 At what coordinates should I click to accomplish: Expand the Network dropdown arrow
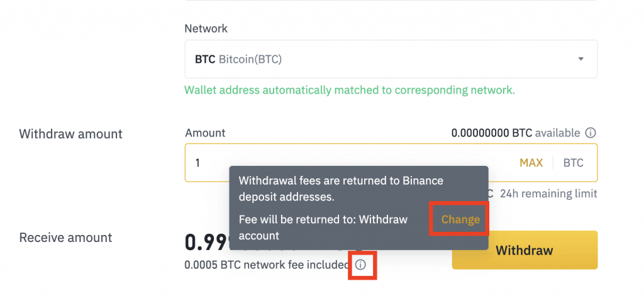point(580,58)
